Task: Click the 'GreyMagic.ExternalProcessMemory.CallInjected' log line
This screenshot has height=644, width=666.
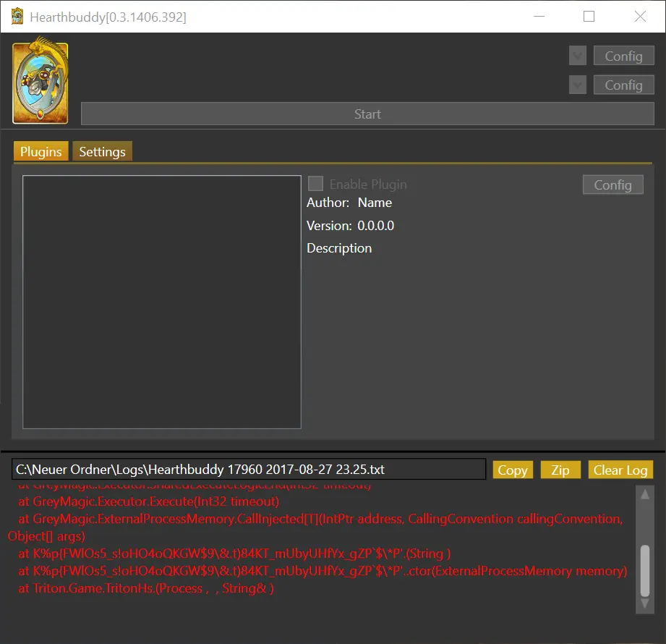Action: pyautogui.click(x=315, y=528)
